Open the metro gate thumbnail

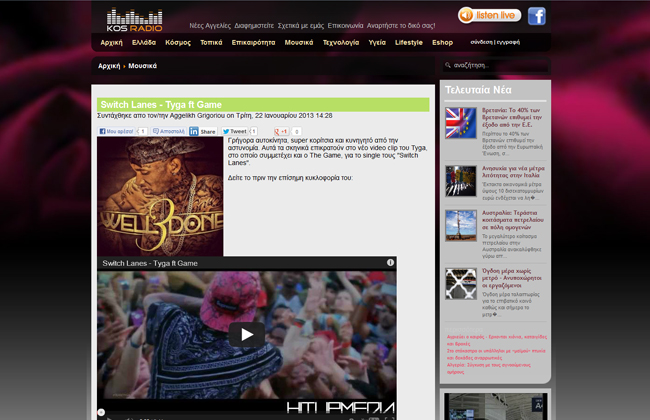[x=461, y=284]
